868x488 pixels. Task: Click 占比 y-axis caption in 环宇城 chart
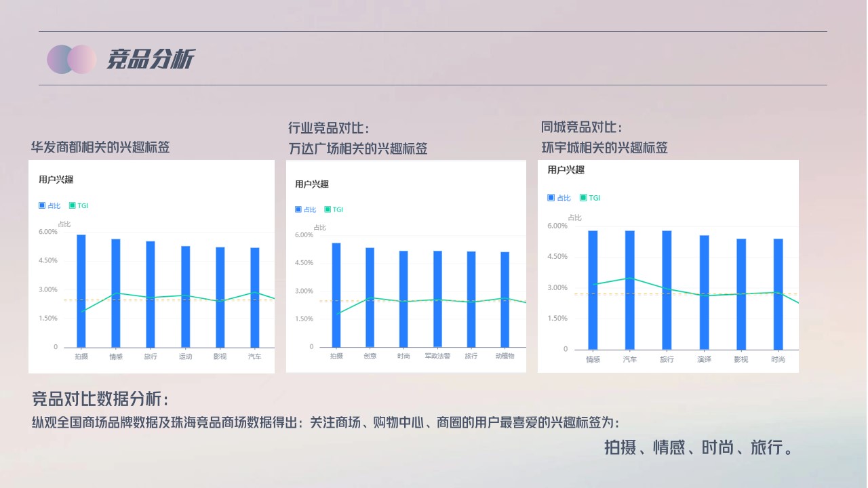575,218
